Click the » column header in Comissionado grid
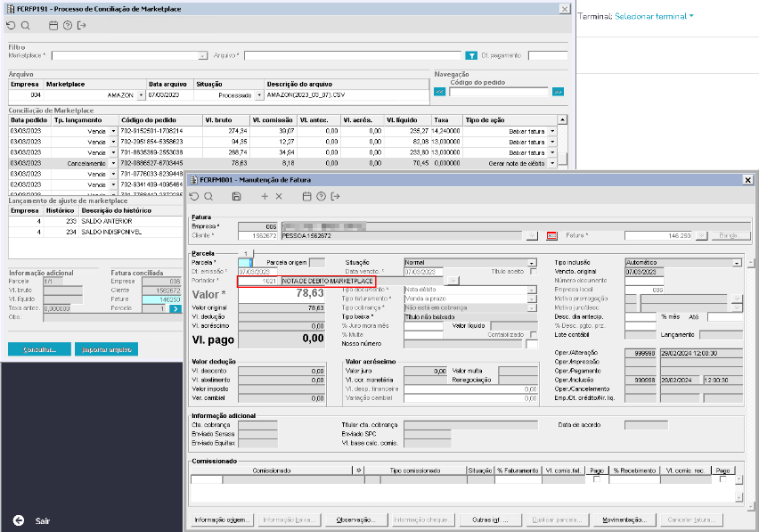This screenshot has height=532, width=759. 359,470
